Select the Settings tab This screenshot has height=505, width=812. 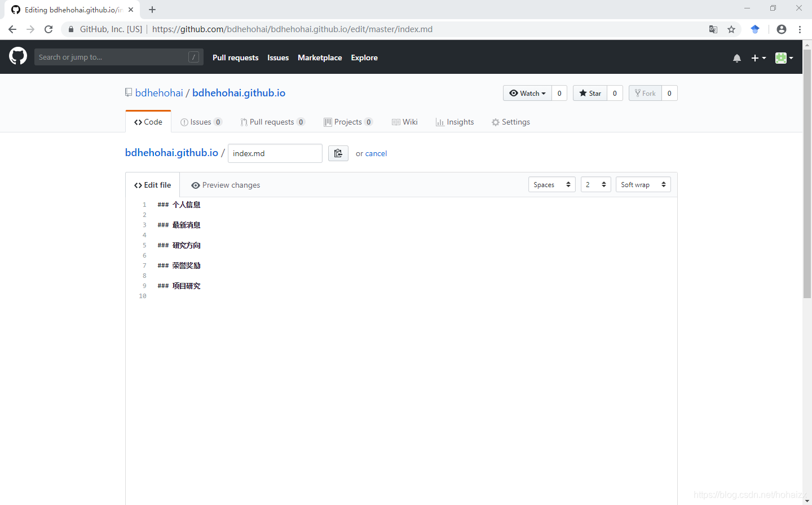tap(511, 122)
